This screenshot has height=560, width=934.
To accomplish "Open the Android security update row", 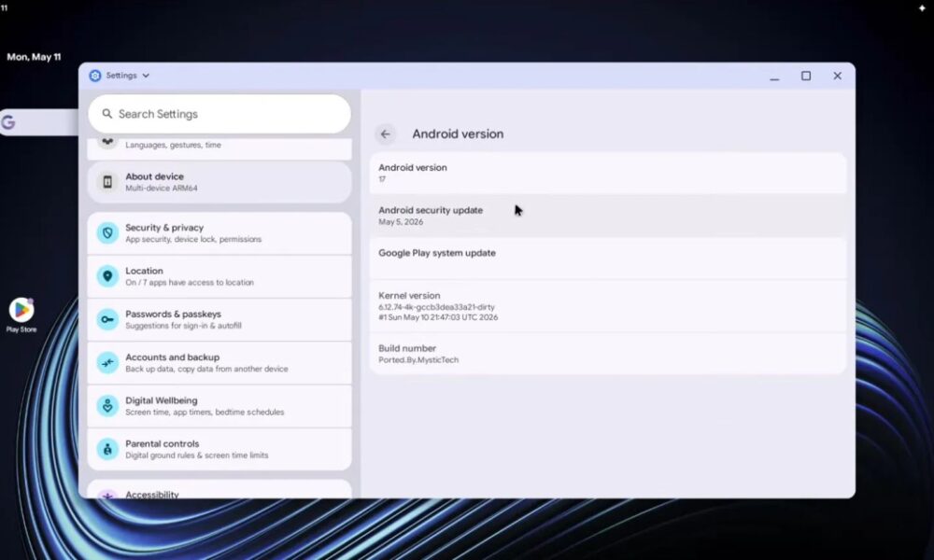I will pos(608,216).
